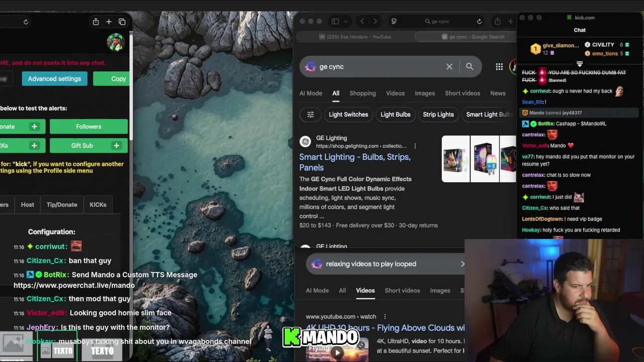The image size is (644, 362).
Task: Reload the page in the left browser window
Action: 26,22
